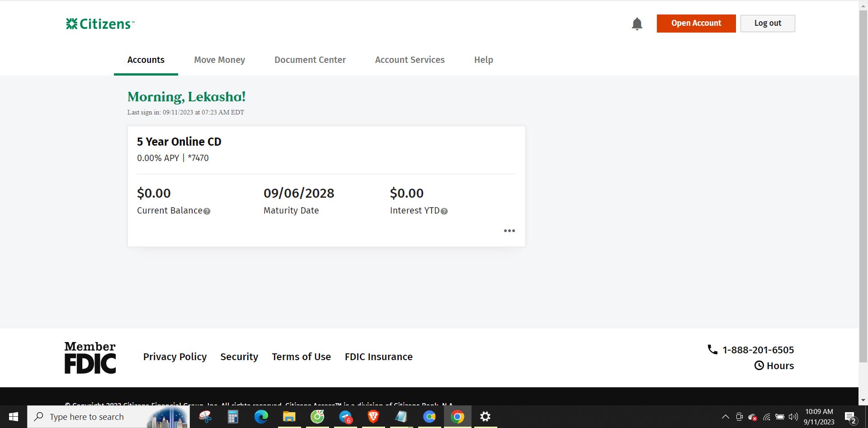868x428 pixels.
Task: Click the page scrollbar down arrow
Action: [863, 399]
